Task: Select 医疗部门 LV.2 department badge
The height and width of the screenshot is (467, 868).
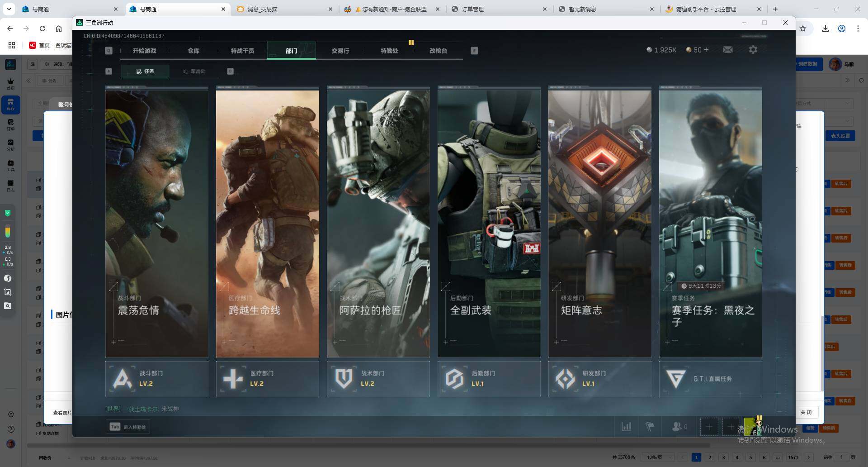Action: 268,378
